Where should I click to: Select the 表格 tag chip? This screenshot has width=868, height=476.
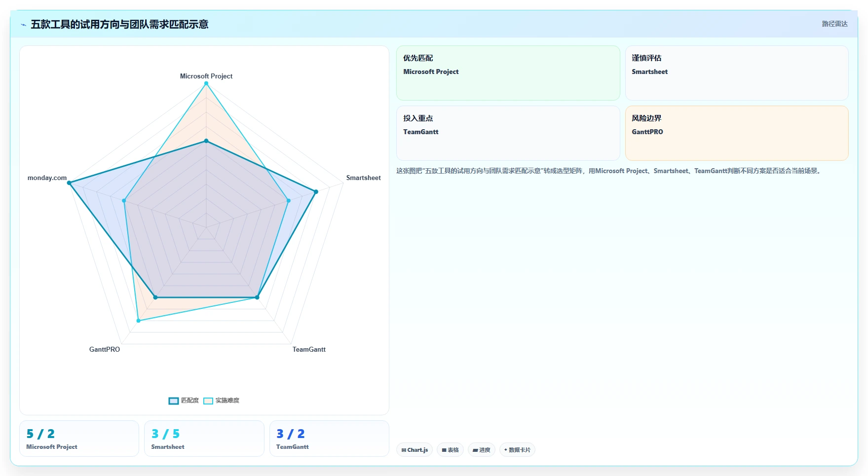coord(450,450)
